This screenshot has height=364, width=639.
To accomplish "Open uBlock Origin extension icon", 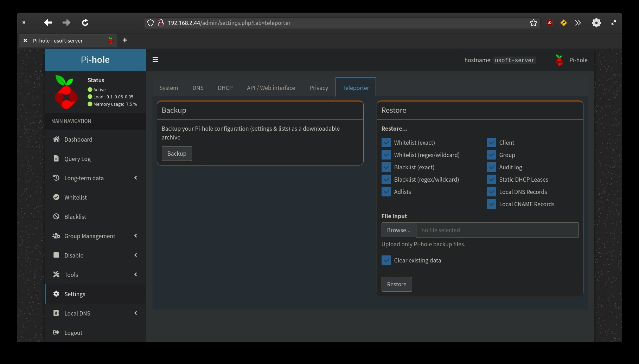I will pyautogui.click(x=550, y=23).
